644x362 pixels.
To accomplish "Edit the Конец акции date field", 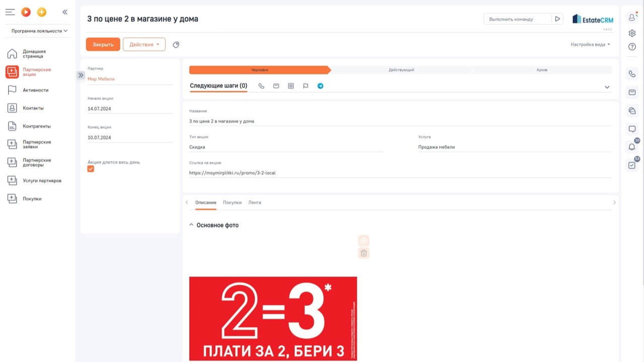I will point(130,137).
